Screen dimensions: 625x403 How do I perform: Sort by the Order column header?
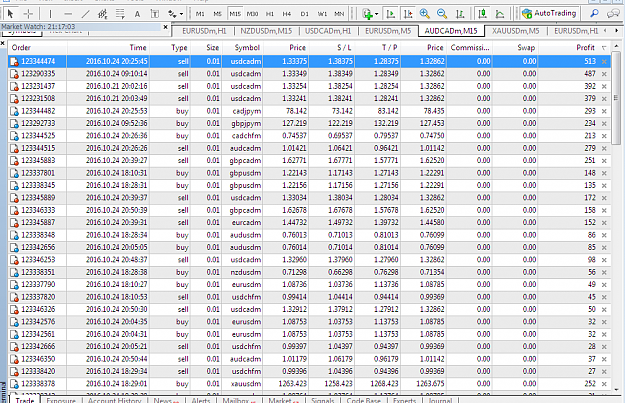(37, 47)
